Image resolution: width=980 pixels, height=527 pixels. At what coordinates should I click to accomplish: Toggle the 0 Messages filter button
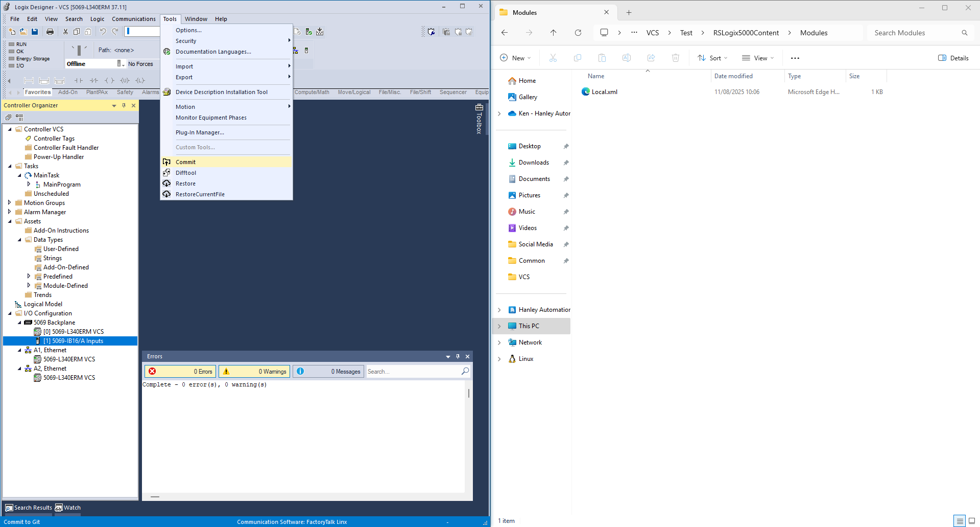328,372
